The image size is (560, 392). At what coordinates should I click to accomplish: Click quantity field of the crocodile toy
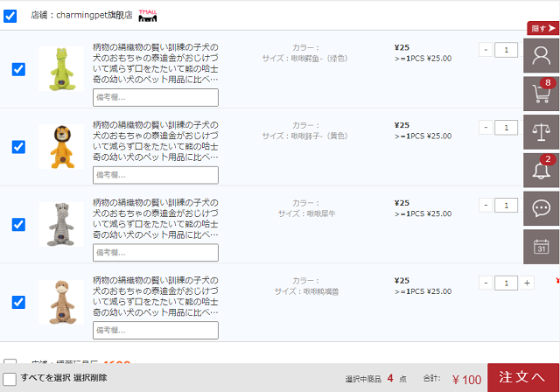(x=506, y=50)
